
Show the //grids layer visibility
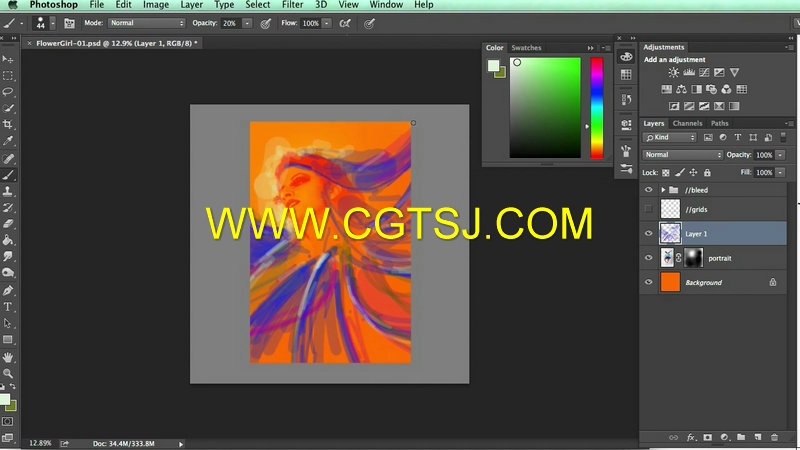click(648, 209)
